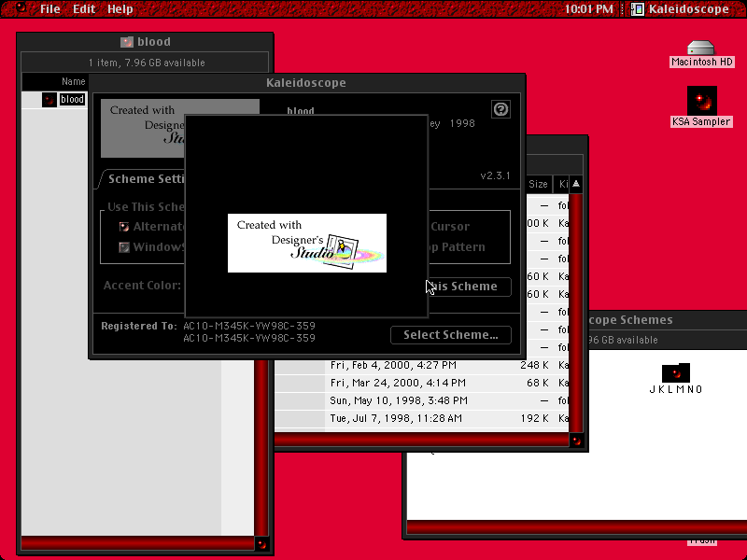Click the Kaleidoscope window title bar
747x560 pixels.
[307, 83]
